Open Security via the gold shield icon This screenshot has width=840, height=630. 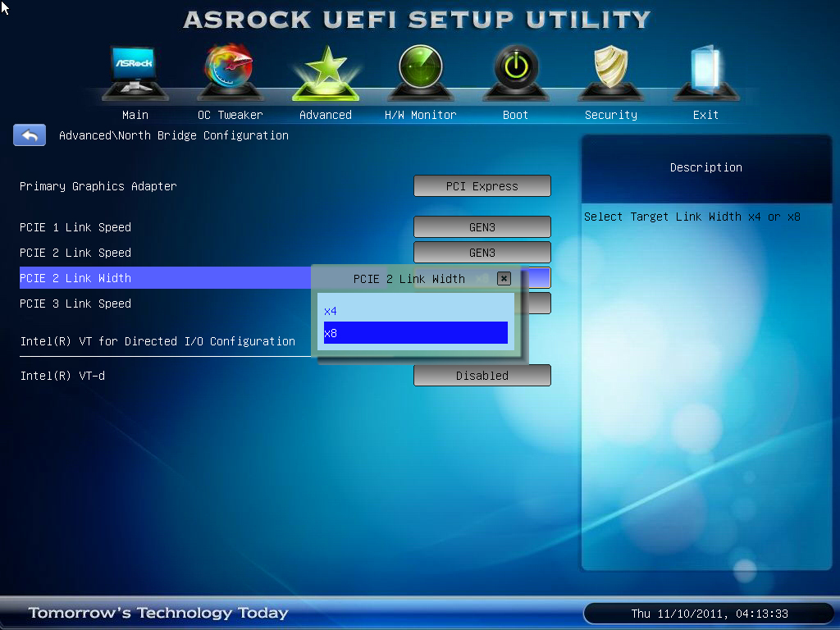(x=610, y=73)
